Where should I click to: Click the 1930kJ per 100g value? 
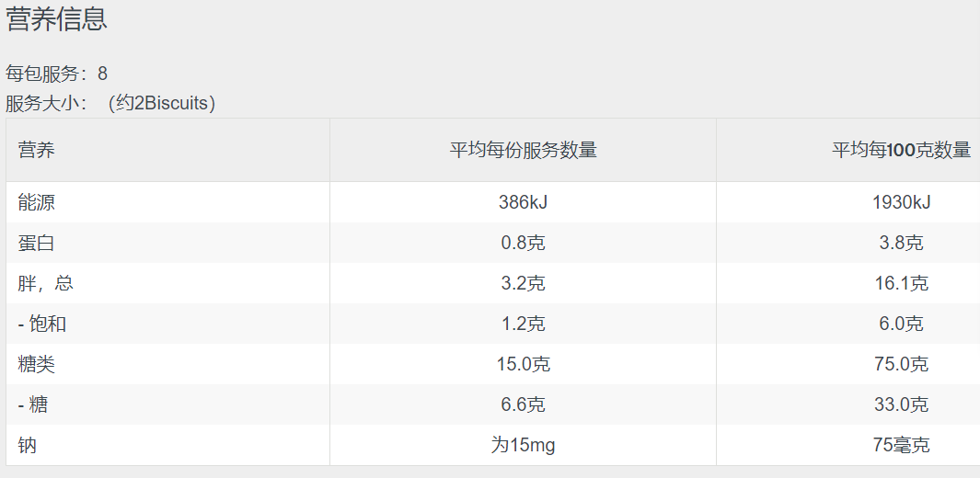[x=901, y=202]
